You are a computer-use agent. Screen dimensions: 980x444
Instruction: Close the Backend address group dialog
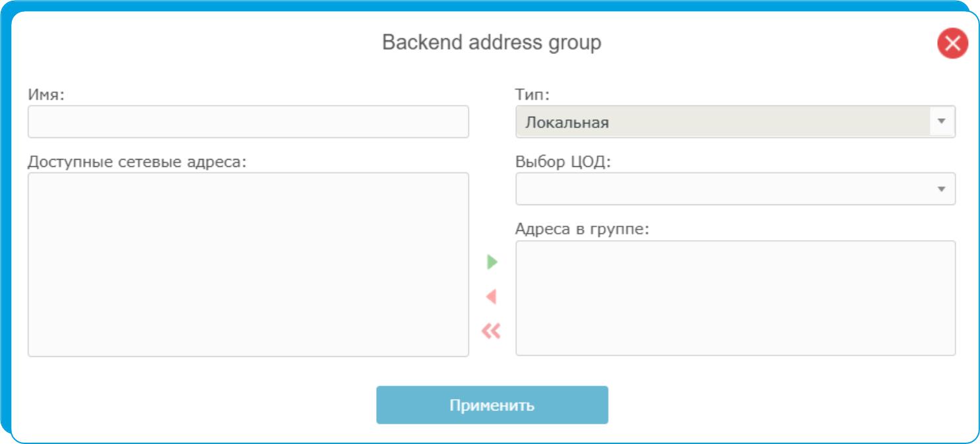[952, 44]
